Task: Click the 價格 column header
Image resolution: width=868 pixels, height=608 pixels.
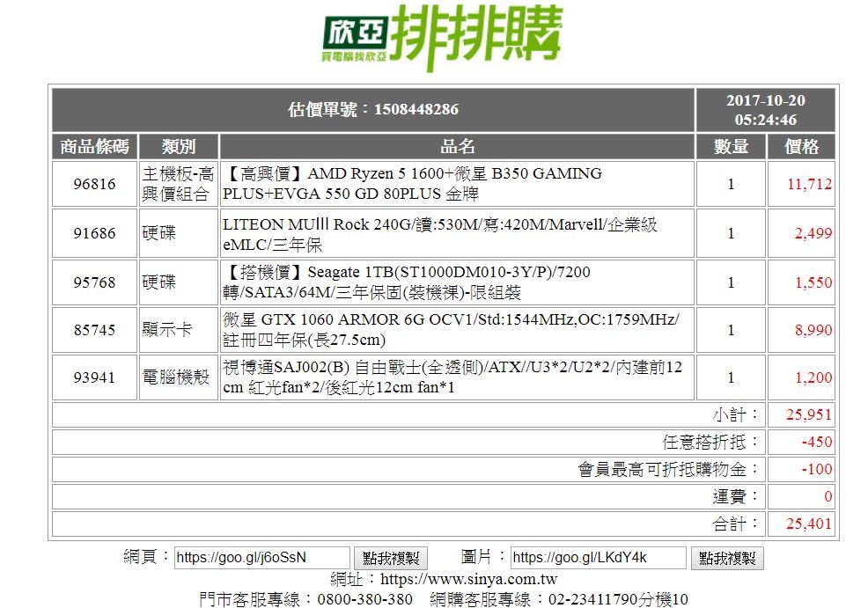Action: tap(801, 147)
